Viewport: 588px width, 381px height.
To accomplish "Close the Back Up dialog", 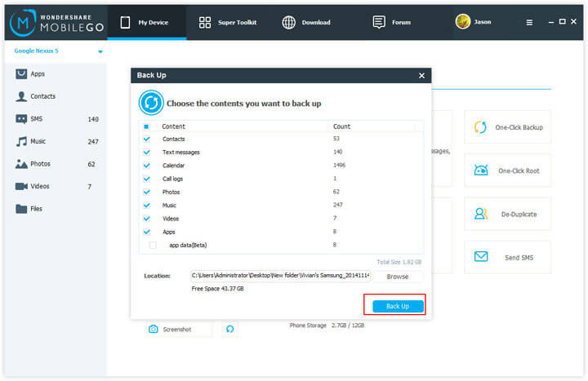I will [421, 76].
